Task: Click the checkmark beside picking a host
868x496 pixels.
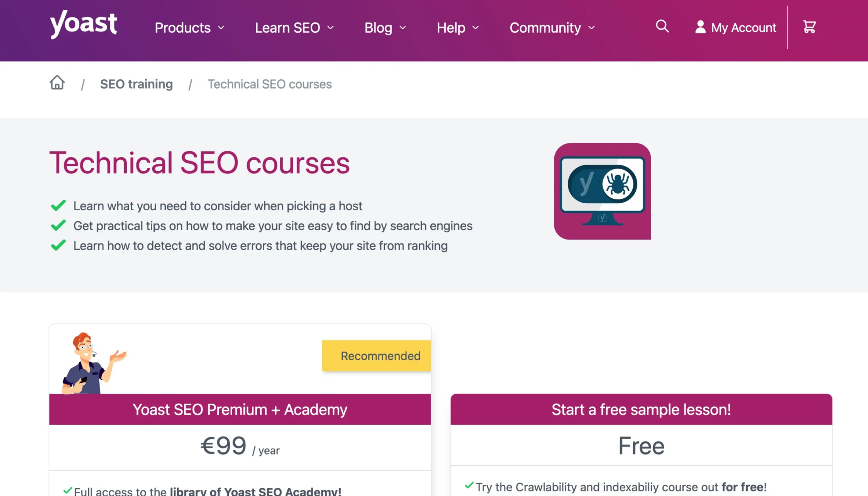Action: tap(58, 206)
